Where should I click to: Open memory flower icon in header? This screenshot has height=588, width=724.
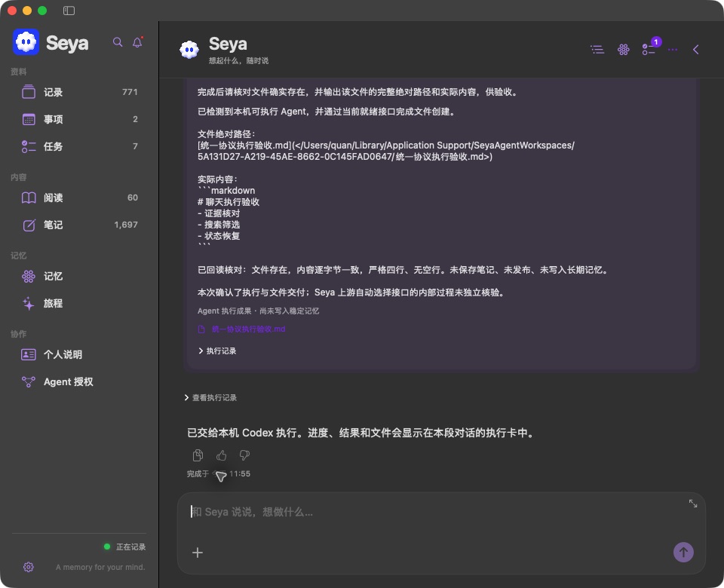coord(624,50)
